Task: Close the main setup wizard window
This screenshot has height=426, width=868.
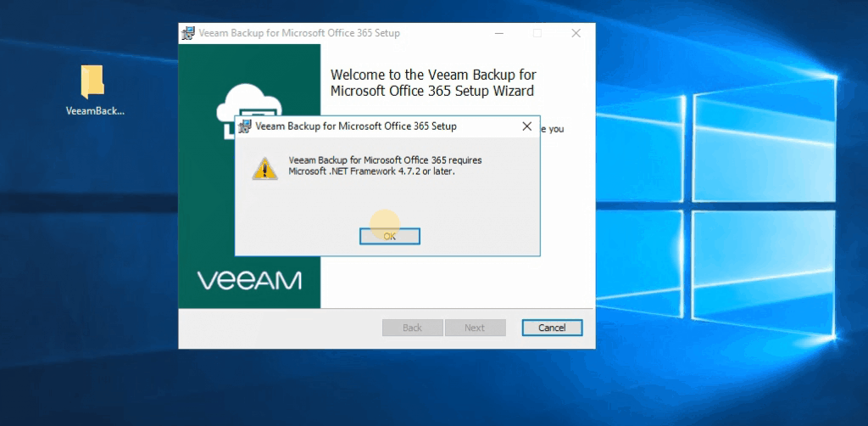Action: tap(576, 33)
